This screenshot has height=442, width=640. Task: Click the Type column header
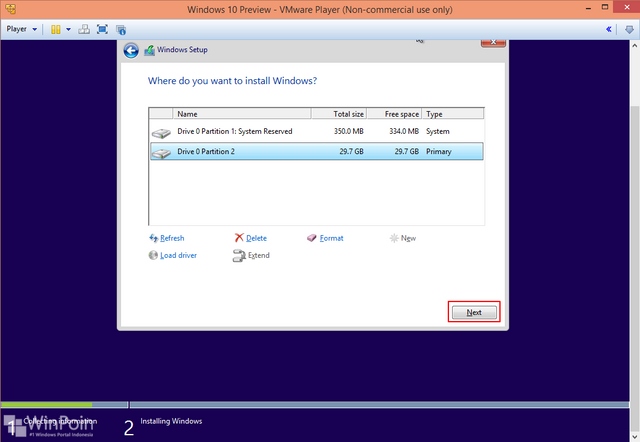point(453,113)
